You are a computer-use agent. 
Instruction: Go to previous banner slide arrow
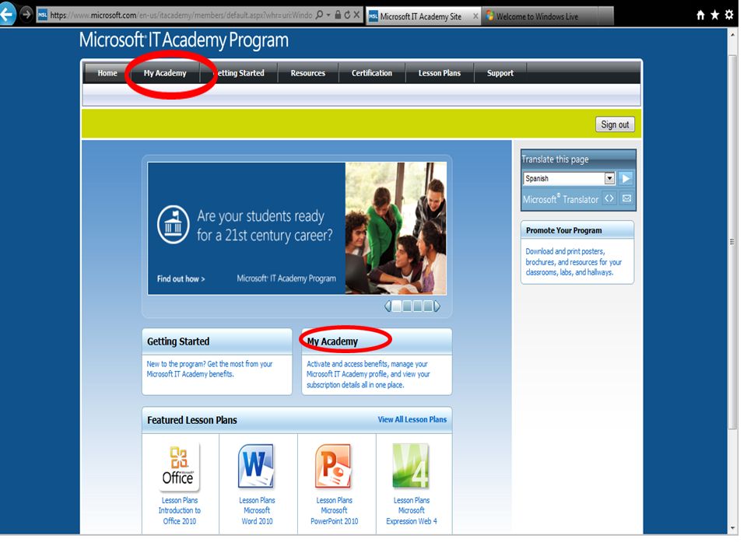pyautogui.click(x=388, y=306)
